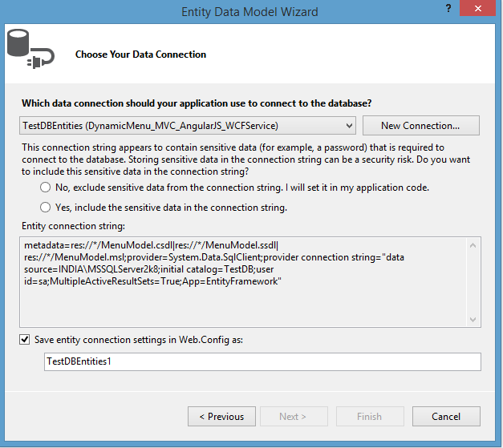Click the 'Entity Data Model Wizard' title bar

tap(249, 11)
